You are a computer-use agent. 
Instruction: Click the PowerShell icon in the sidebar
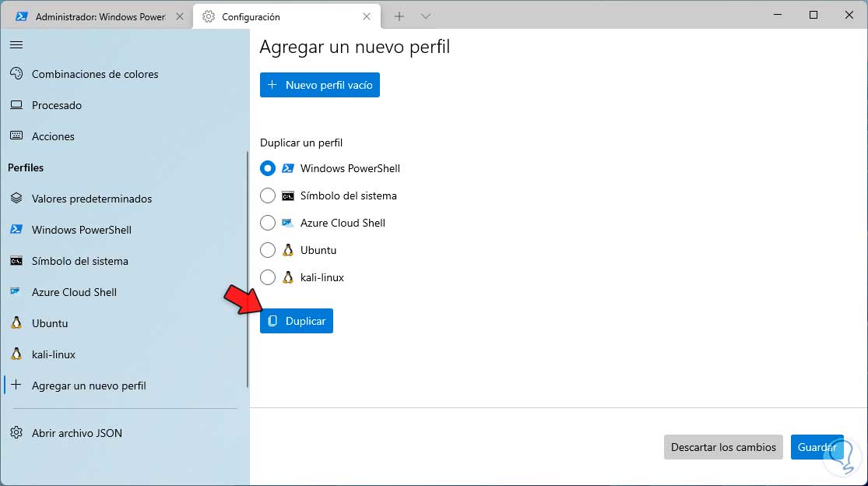[16, 229]
